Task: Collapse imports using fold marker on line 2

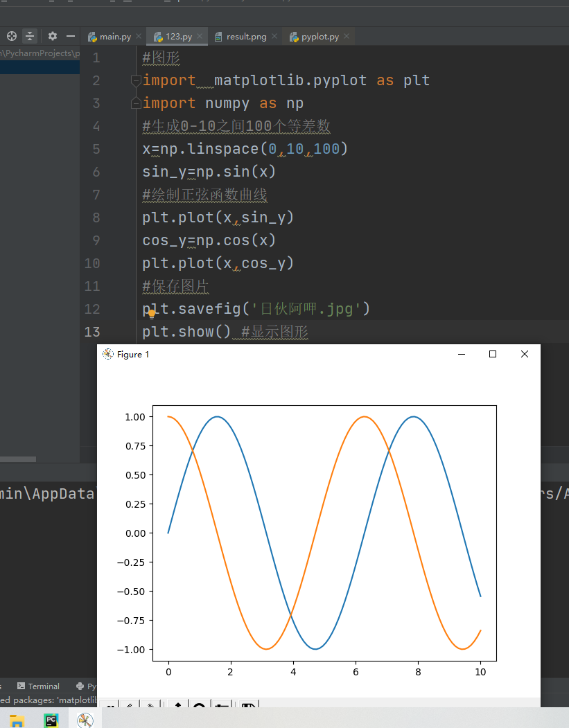Action: (136, 81)
